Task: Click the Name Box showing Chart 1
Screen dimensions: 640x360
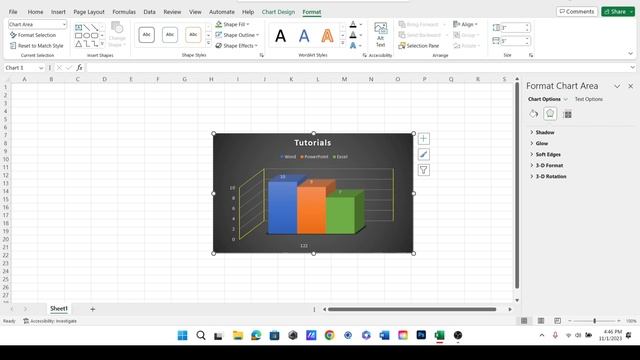Action: 20,68
